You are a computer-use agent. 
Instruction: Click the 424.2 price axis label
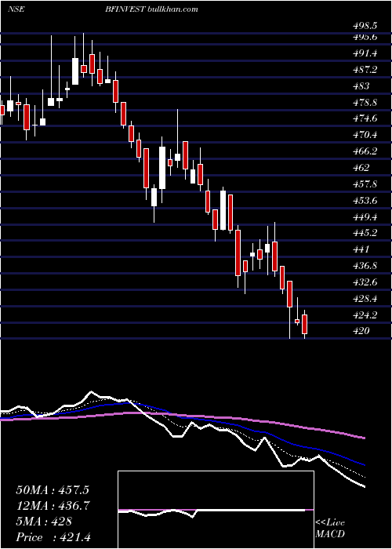365,315
